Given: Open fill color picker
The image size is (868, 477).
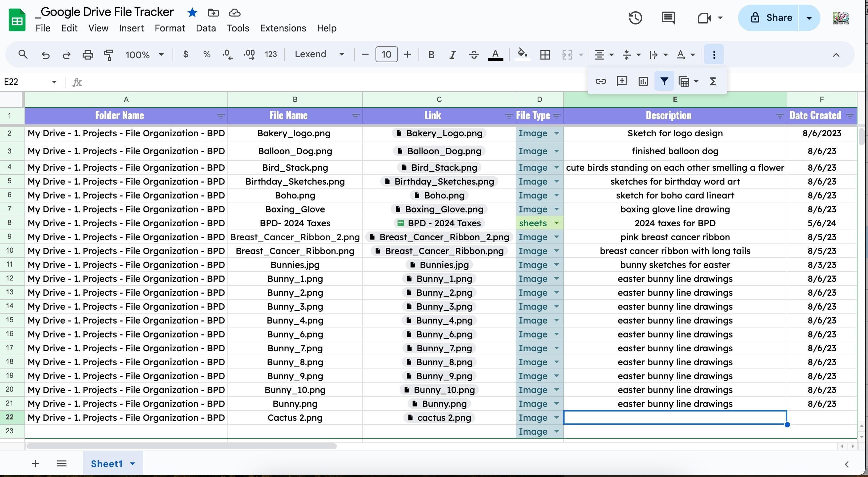Looking at the screenshot, I should [x=522, y=54].
